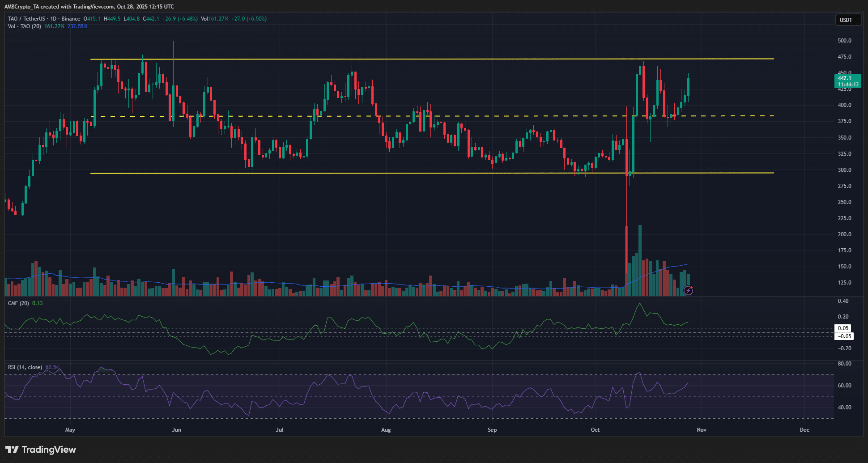Click the RSI value 62.54 in the pane
Viewport: 868px width, 463px height.
(x=52, y=366)
